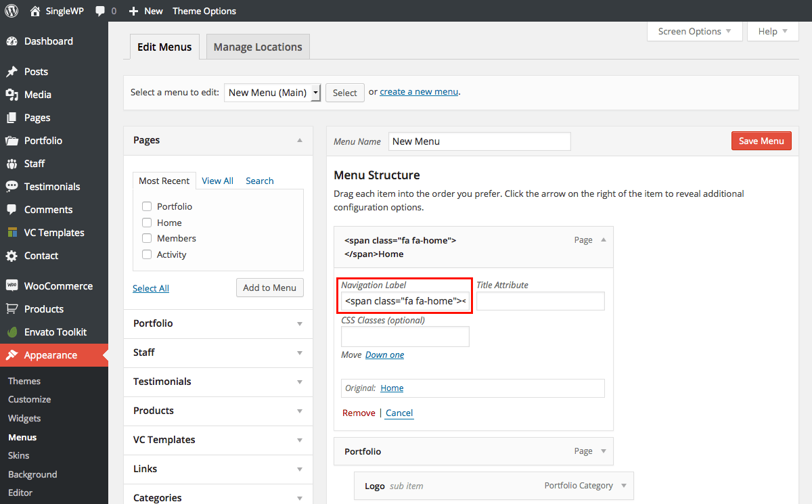Click the Add to Menu button

269,288
